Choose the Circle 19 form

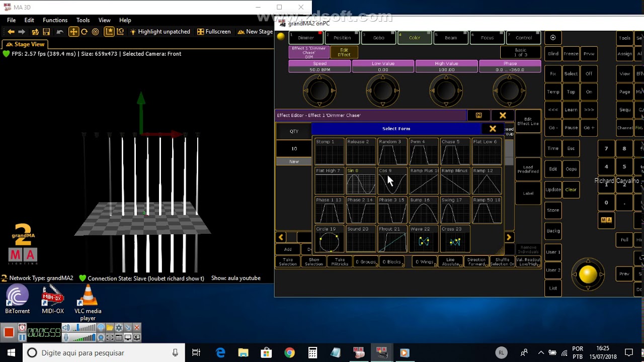[x=330, y=239]
